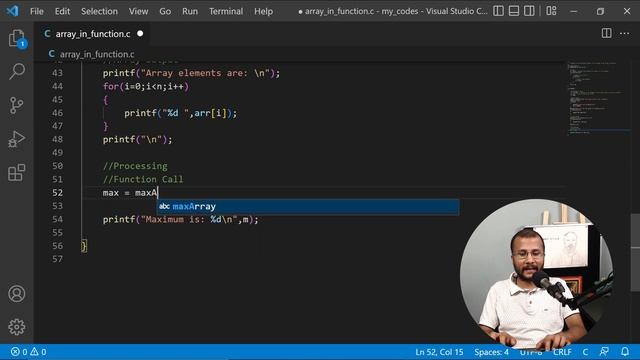The width and height of the screenshot is (640, 360).
Task: Split the editor right
Action: (x=607, y=33)
